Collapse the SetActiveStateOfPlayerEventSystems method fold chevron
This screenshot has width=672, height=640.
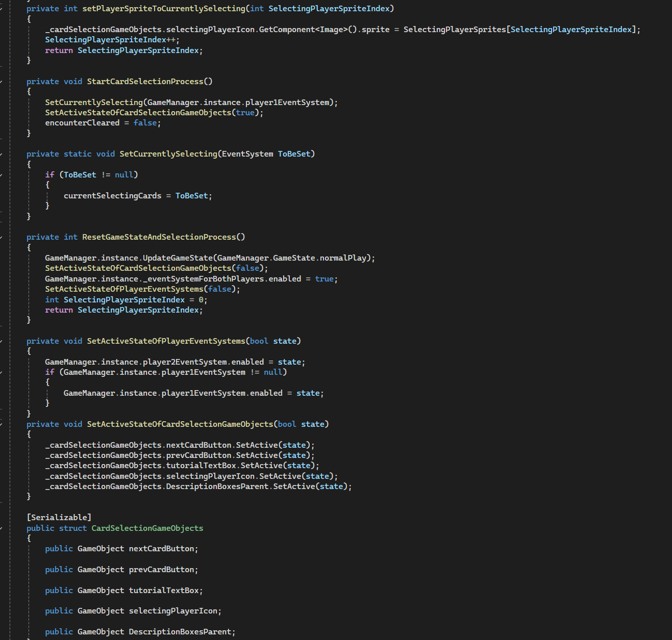pos(2,341)
